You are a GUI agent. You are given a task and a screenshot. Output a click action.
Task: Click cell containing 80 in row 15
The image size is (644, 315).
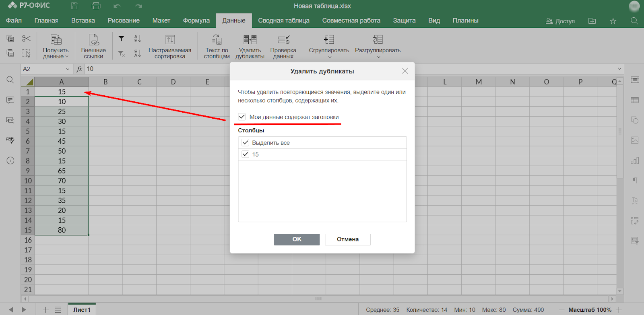click(62, 230)
